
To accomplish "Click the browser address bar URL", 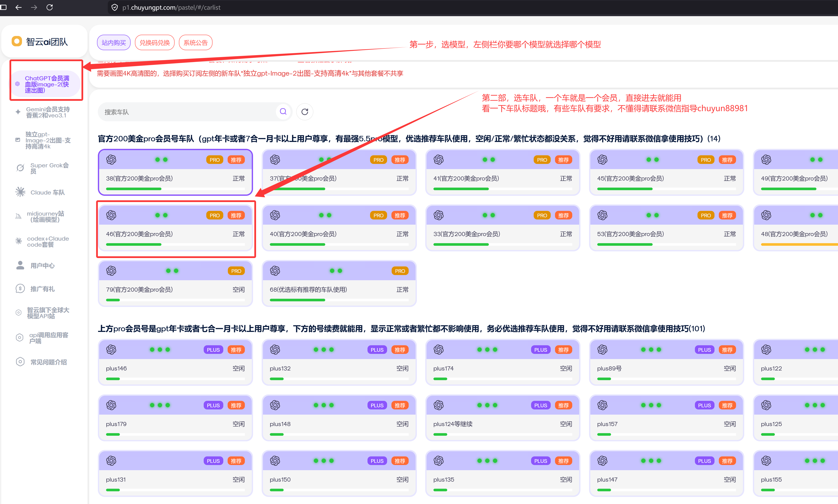I will [171, 8].
